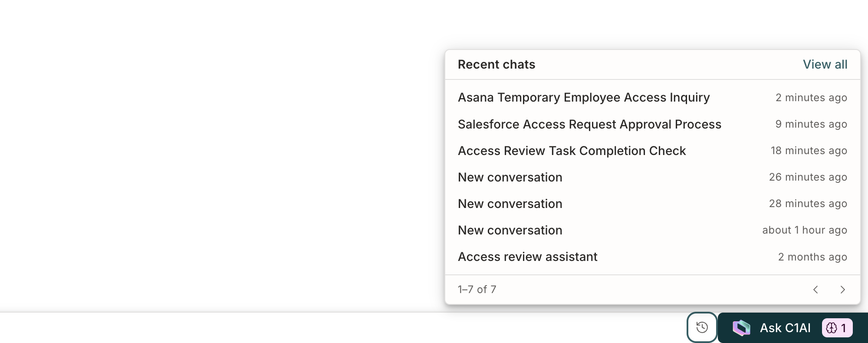
Task: Click the 1–7 of 7 pagination label
Action: tap(477, 290)
